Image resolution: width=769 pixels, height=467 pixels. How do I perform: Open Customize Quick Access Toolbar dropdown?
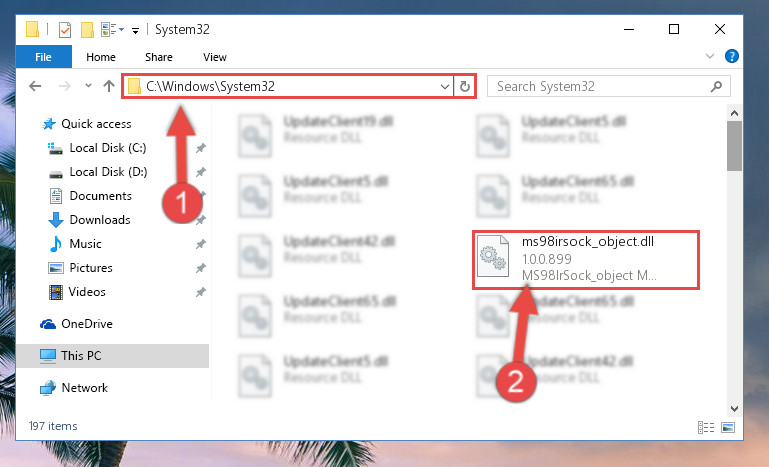[135, 30]
